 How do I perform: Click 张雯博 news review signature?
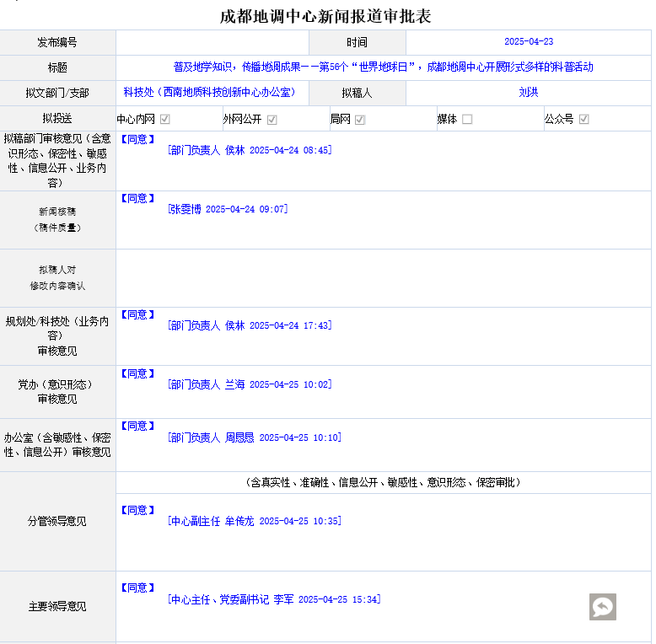[x=228, y=209]
